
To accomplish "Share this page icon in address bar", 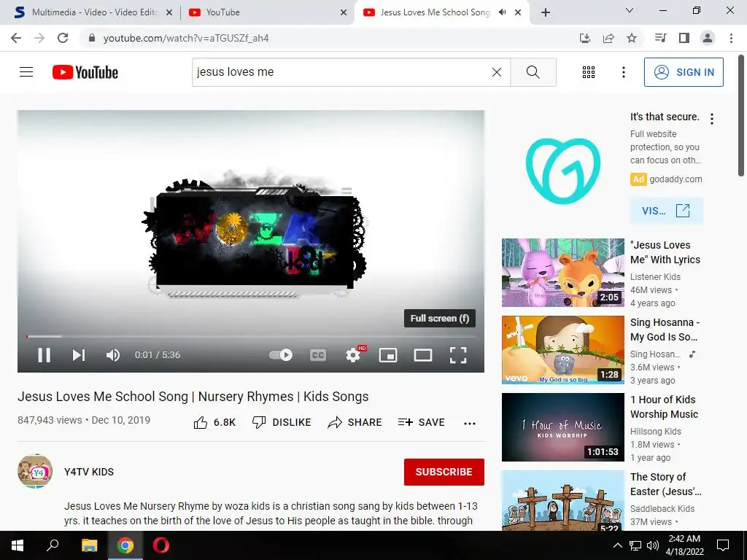I will click(608, 38).
